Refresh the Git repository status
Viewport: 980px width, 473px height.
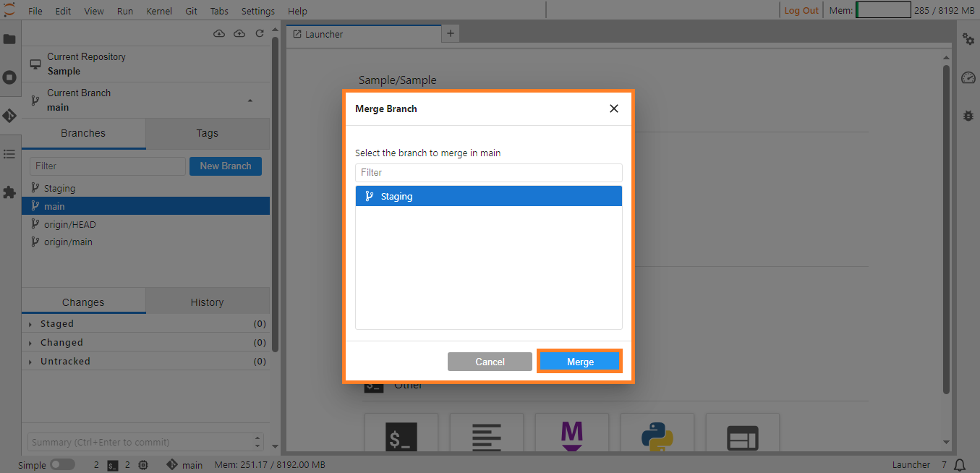(x=259, y=34)
